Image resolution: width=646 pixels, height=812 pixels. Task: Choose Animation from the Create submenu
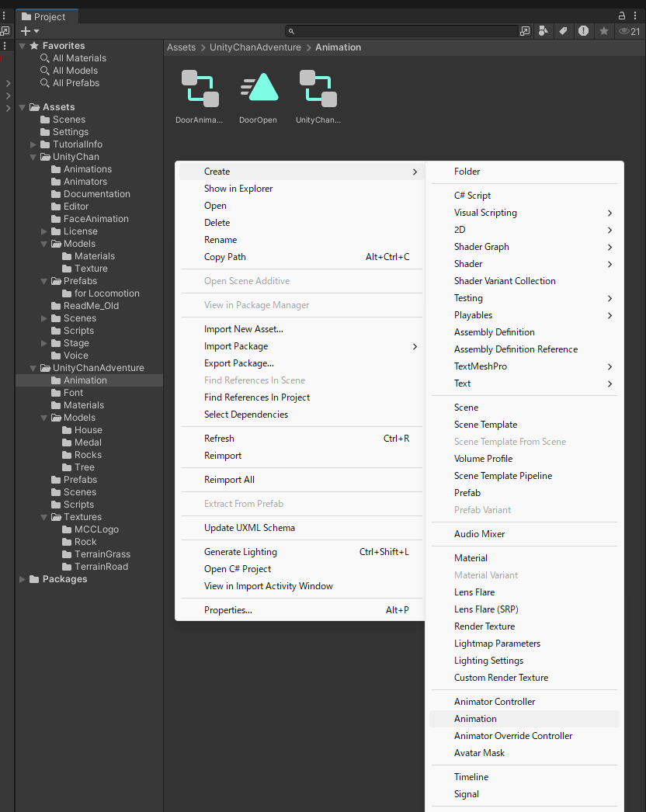pyautogui.click(x=475, y=719)
